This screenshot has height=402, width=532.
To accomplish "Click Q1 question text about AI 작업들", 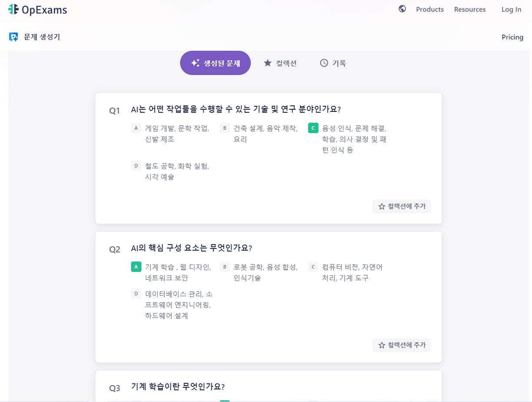I will pos(236,109).
